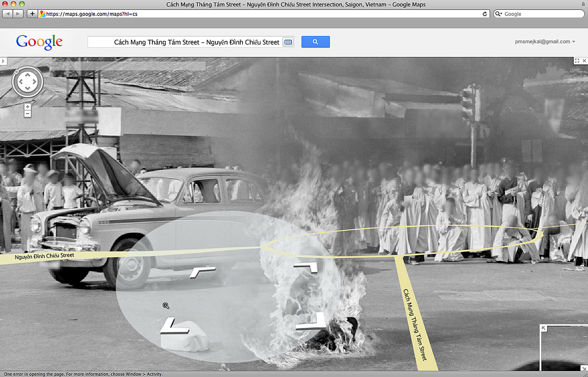Open the pmsmejkal@gmail.com account menu
Viewport: 588px width, 377px height.
pyautogui.click(x=545, y=41)
